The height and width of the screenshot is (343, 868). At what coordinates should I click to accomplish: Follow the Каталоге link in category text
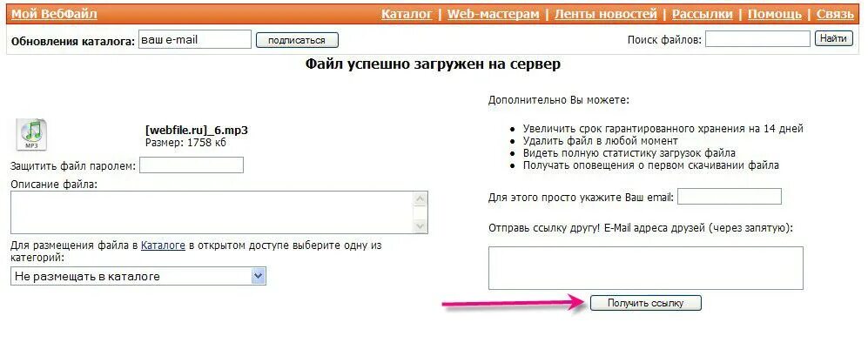tap(163, 245)
